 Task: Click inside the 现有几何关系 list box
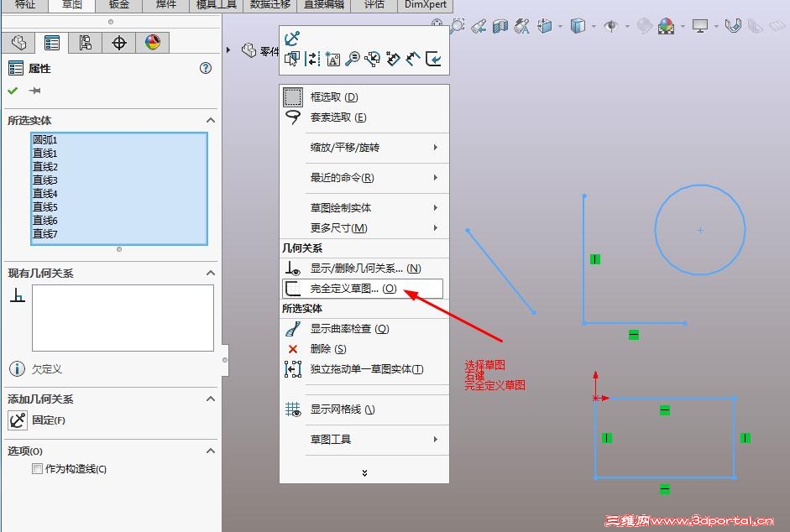[x=123, y=318]
